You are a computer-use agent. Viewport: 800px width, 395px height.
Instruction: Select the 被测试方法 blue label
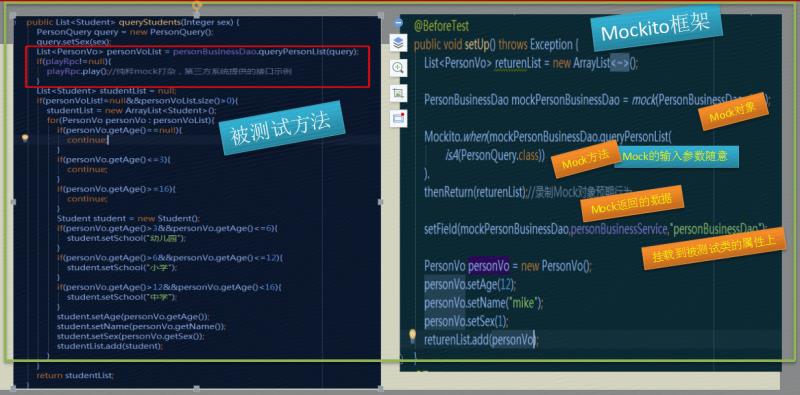point(282,128)
